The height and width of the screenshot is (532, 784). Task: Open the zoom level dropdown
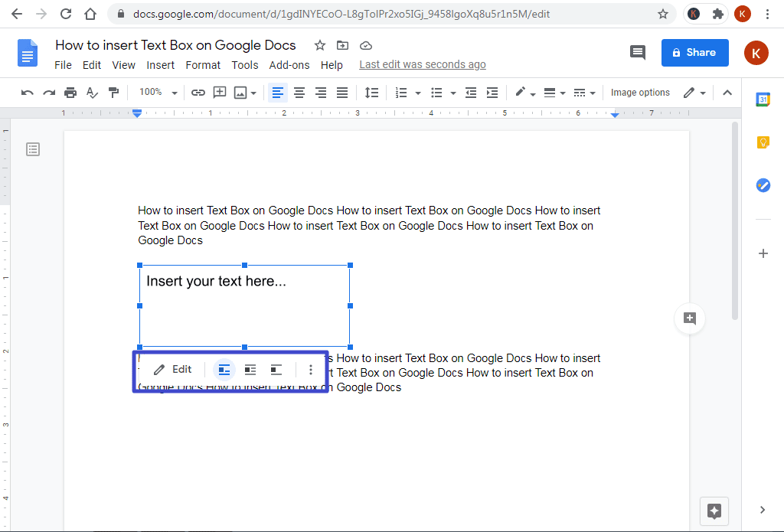pos(157,92)
